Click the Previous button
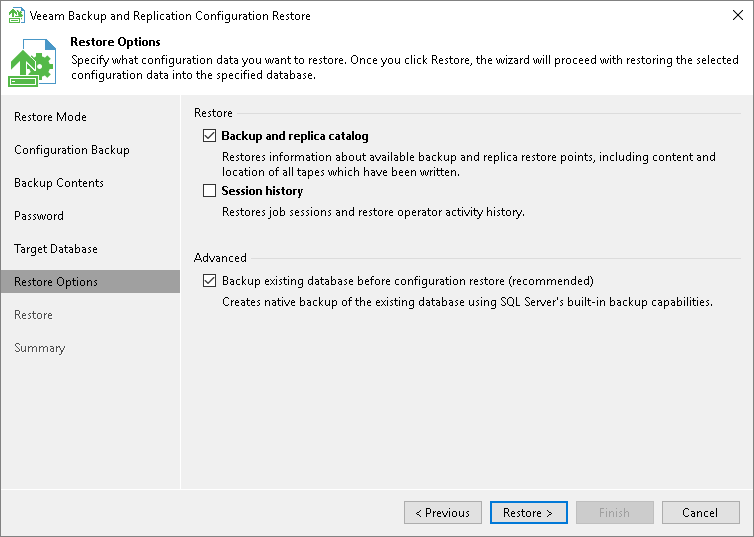This screenshot has width=754, height=537. (442, 512)
